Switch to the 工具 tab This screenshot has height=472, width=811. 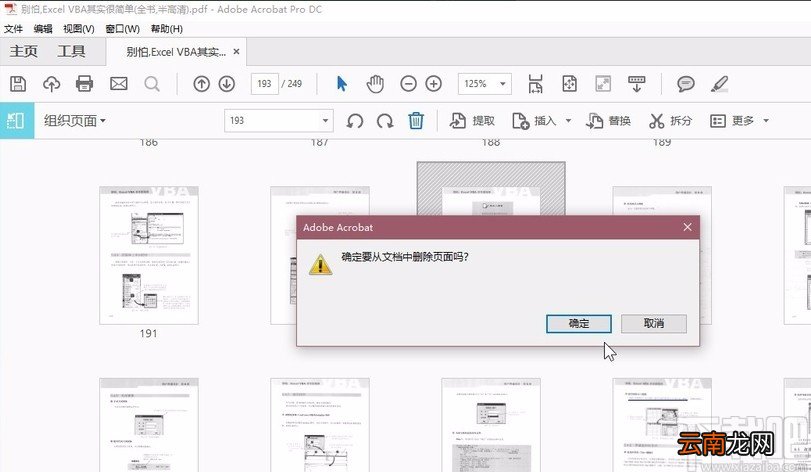[71, 51]
